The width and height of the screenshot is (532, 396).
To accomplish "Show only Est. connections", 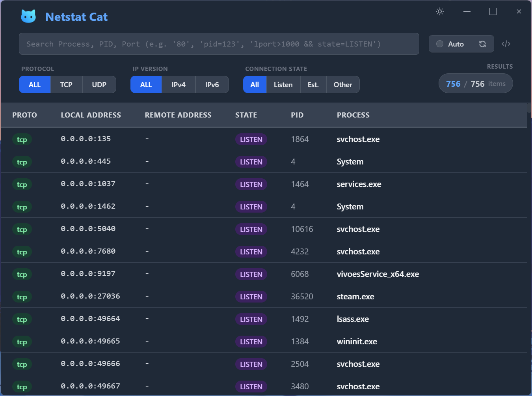I will (x=313, y=84).
